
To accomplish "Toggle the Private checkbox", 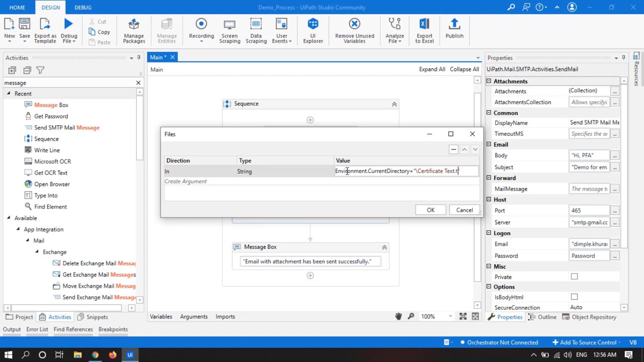I will click(574, 277).
